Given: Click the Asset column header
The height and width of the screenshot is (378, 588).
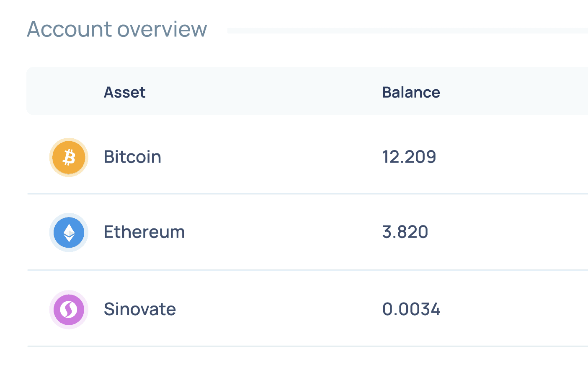Looking at the screenshot, I should (125, 92).
